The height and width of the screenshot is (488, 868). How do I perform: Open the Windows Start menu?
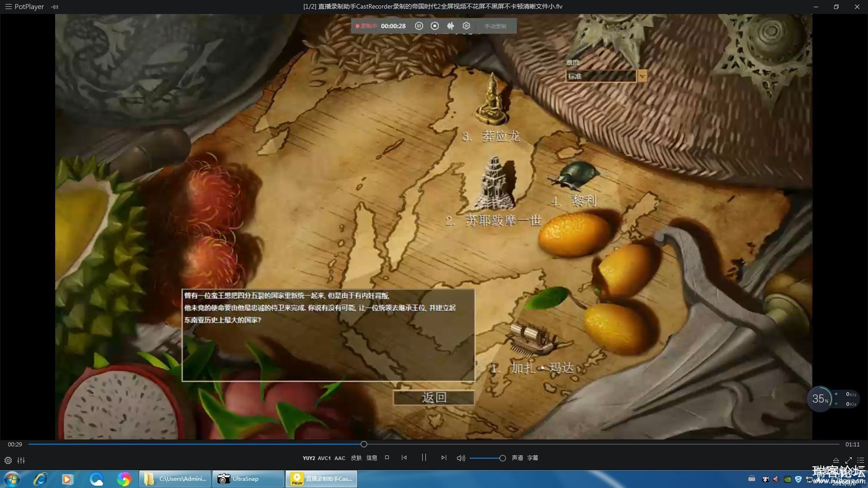point(12,479)
